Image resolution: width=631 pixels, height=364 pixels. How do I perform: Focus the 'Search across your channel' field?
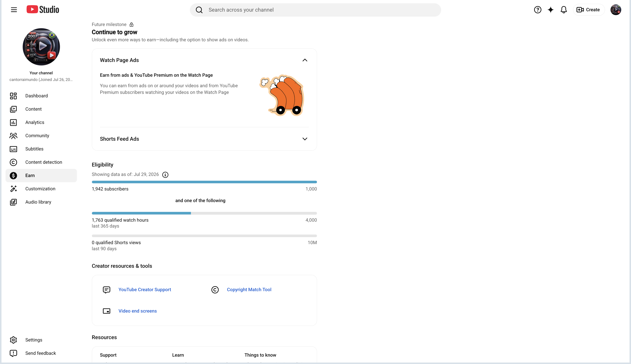[315, 10]
